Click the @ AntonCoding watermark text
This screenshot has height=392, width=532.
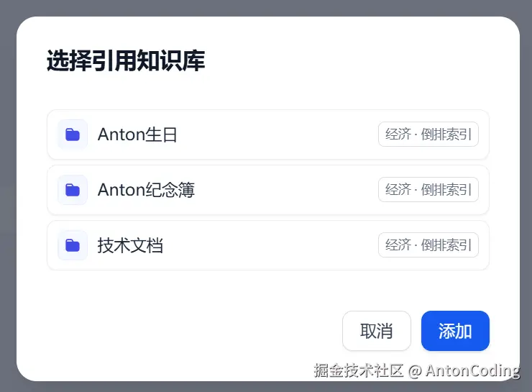[x=464, y=371]
